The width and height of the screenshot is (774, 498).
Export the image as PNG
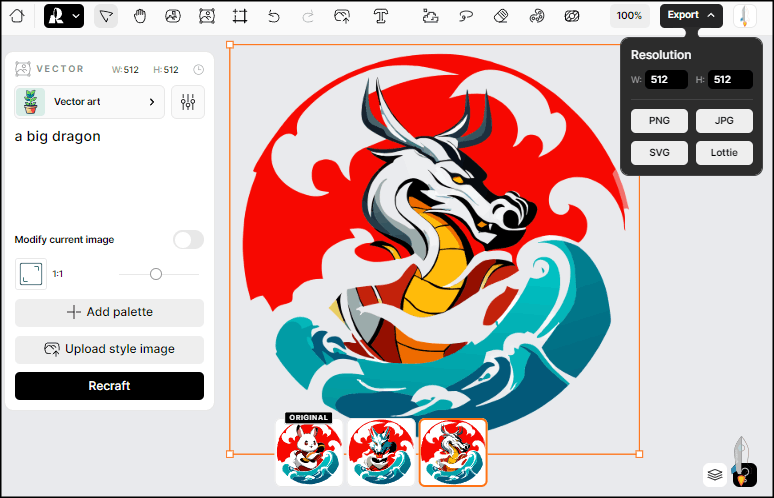pos(659,121)
